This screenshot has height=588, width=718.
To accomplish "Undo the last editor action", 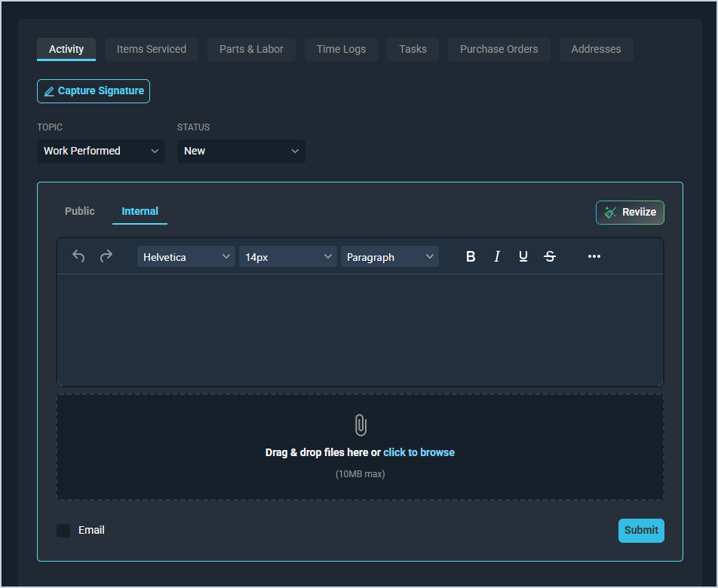I will coord(78,256).
